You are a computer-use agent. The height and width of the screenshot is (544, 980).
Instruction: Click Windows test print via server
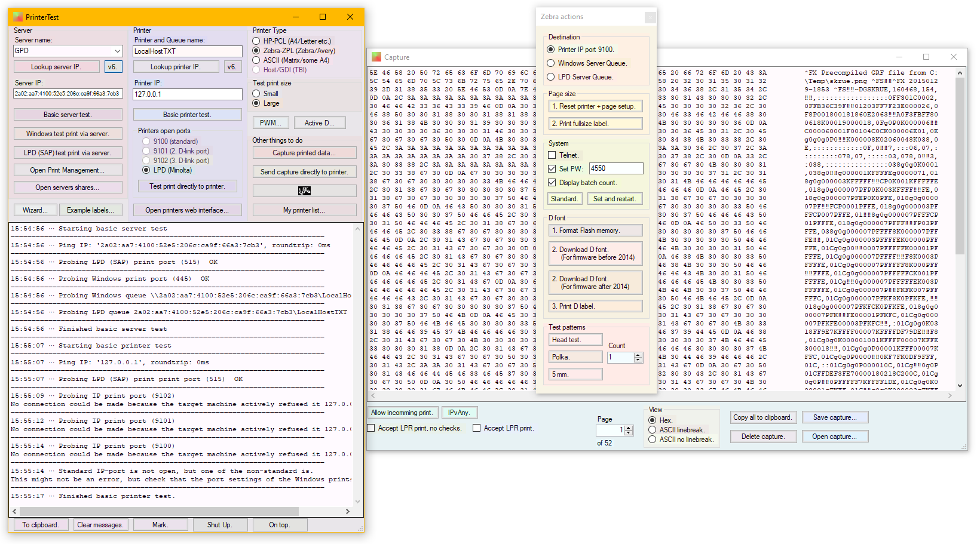point(68,134)
